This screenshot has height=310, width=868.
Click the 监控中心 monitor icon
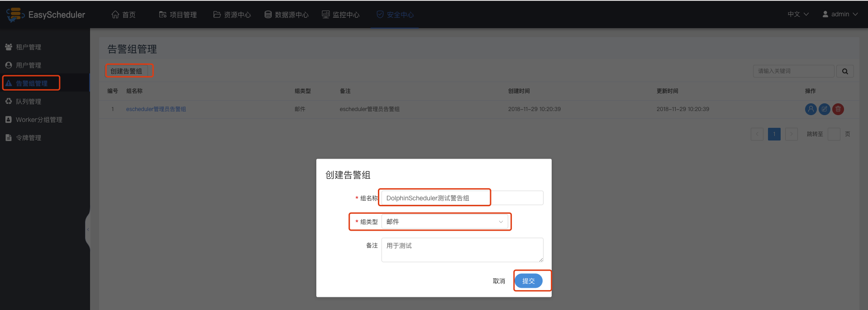[326, 15]
